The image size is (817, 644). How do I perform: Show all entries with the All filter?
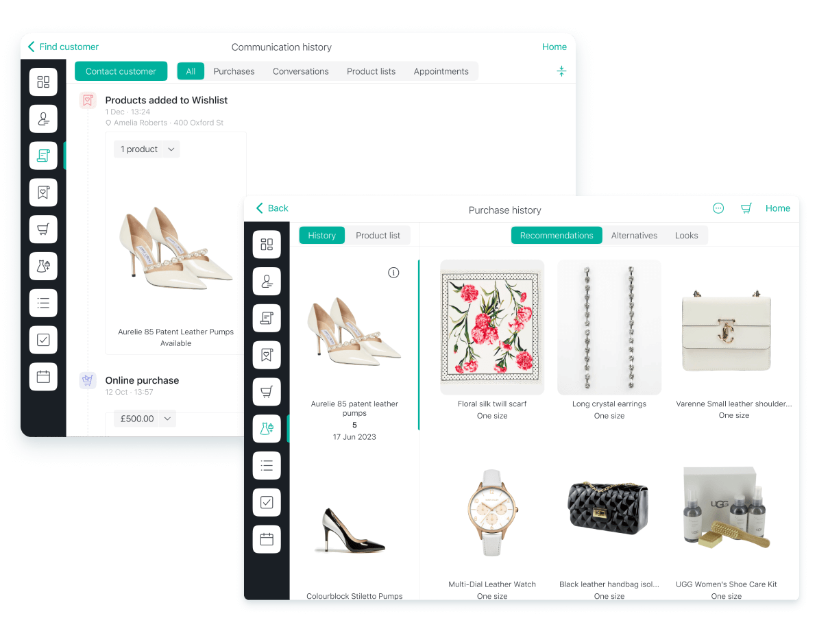191,71
